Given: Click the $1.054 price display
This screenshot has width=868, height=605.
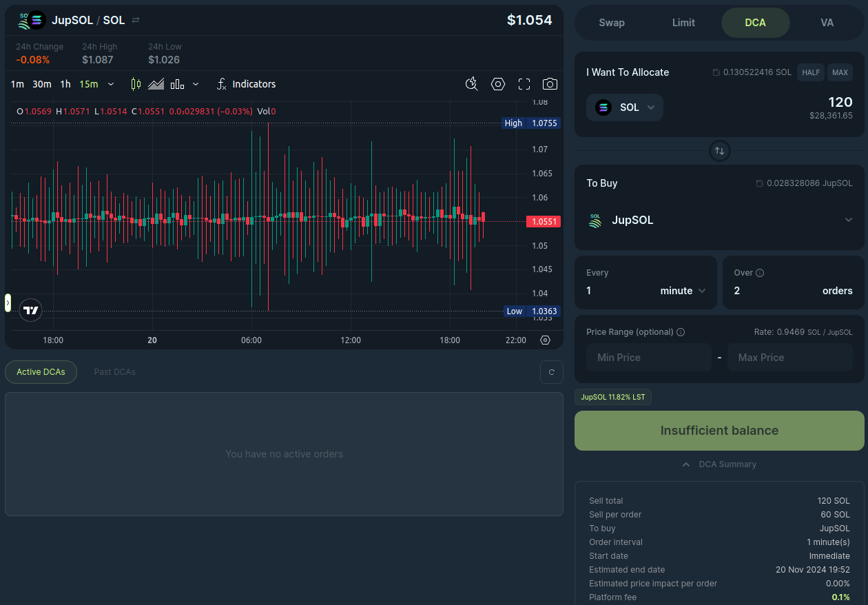Looking at the screenshot, I should 529,20.
